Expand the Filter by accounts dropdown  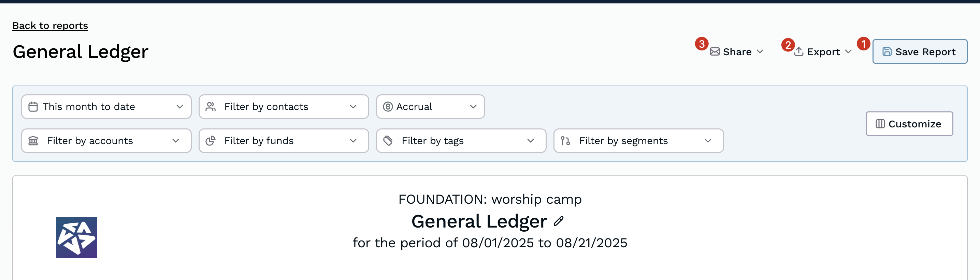tap(106, 141)
